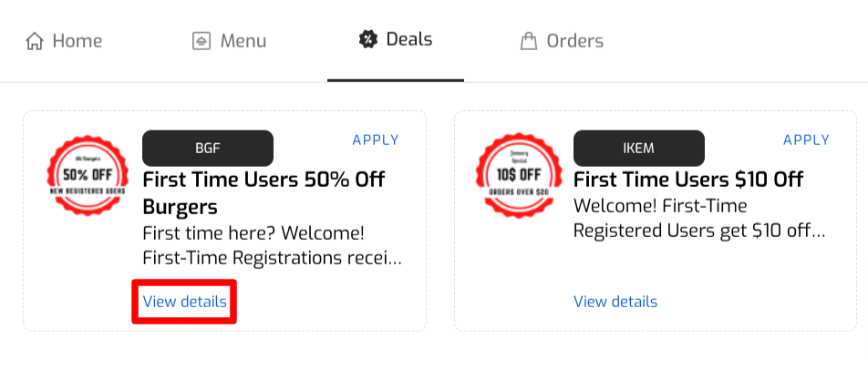Click the dish icon next to Menu
The image size is (868, 380).
tap(201, 41)
